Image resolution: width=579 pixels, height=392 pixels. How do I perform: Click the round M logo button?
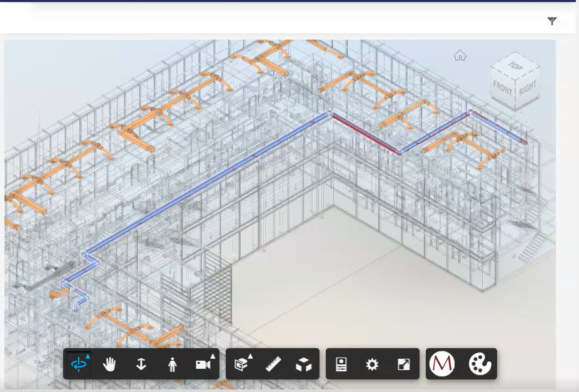[442, 364]
